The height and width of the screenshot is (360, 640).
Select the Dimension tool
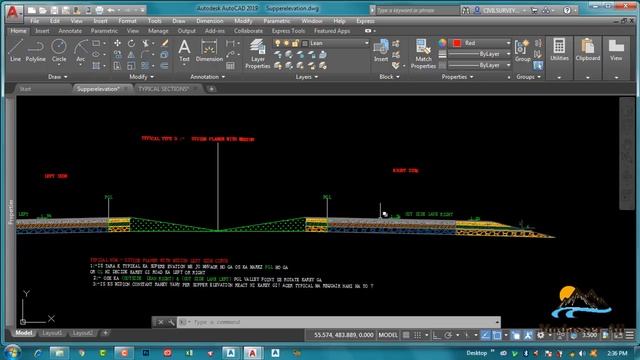coord(209,51)
